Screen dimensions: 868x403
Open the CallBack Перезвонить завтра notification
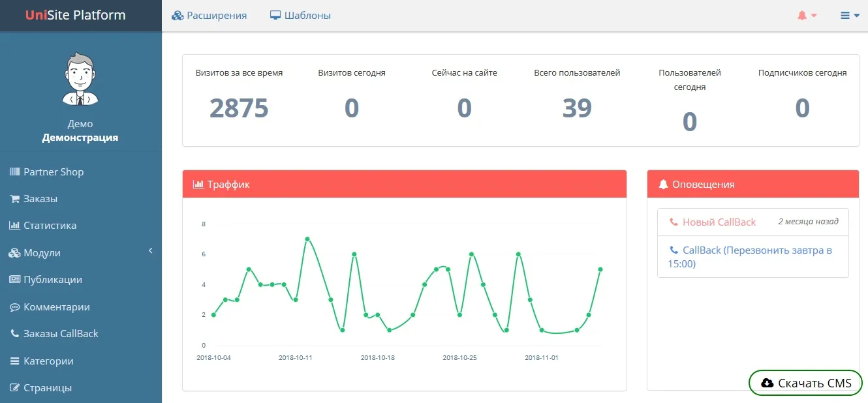point(752,257)
